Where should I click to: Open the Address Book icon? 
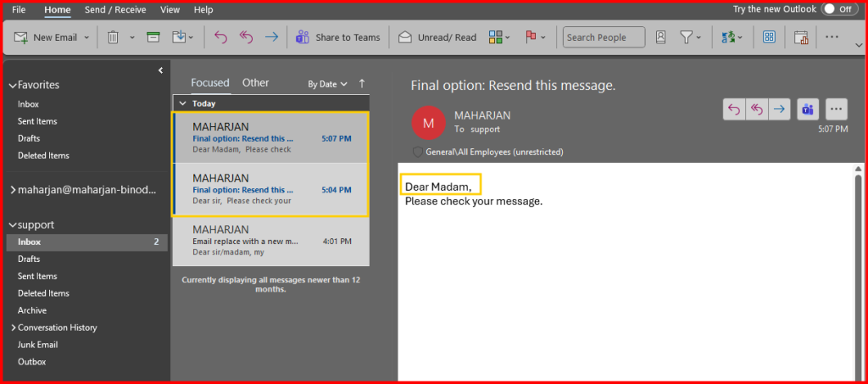pyautogui.click(x=661, y=37)
